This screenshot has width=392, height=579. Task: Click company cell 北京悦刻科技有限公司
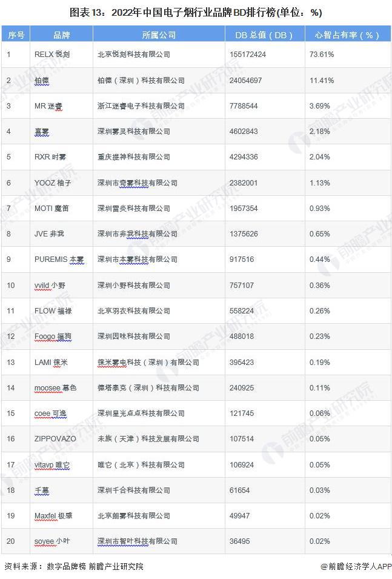134,55
